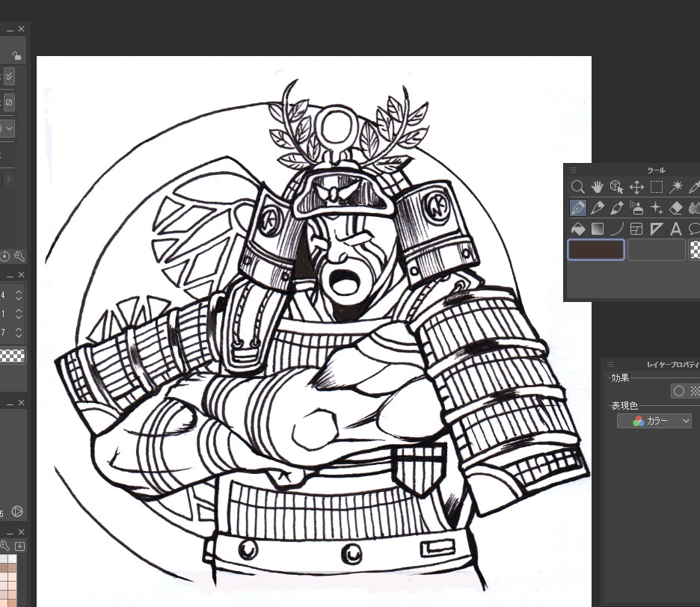Viewport: 700px width, 607px height.
Task: Open the ツール palette hamburger menu
Action: tap(573, 170)
